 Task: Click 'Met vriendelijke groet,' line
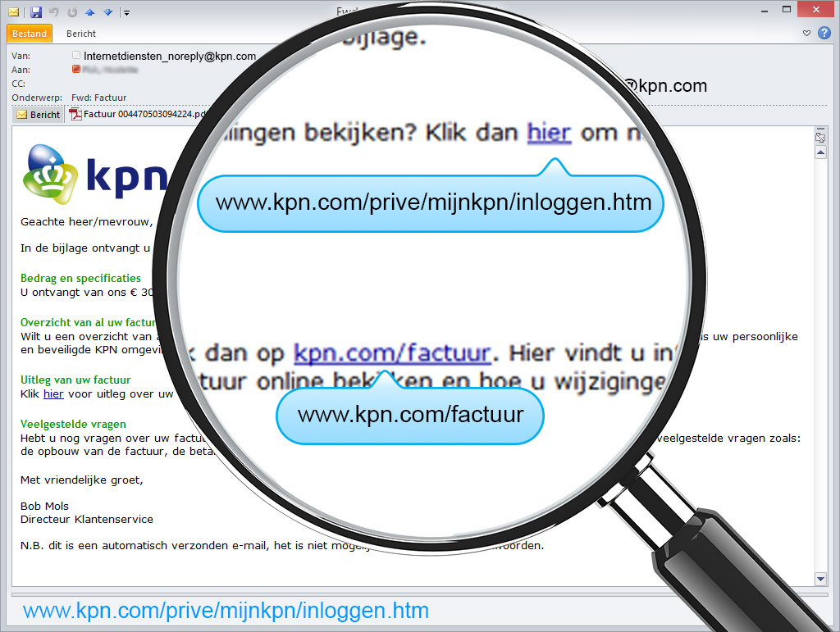tap(82, 480)
